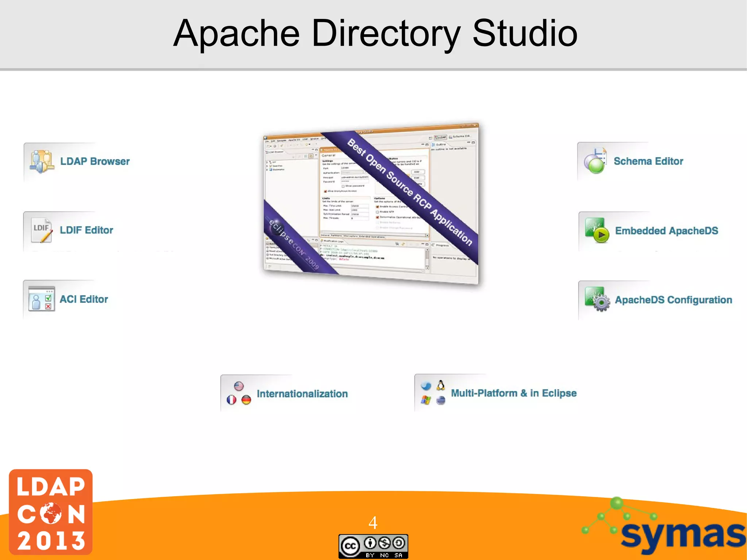This screenshot has width=747, height=560.
Task: Click the slide number 4
Action: (373, 522)
